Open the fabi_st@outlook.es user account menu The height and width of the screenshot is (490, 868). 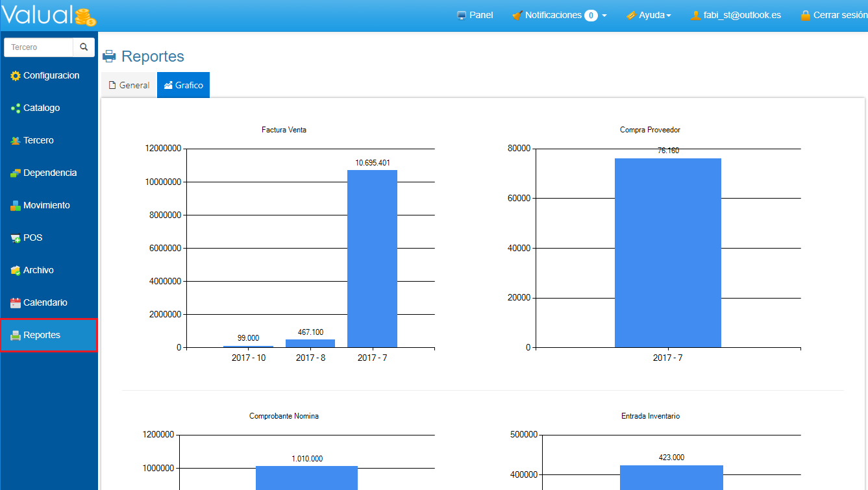point(736,15)
